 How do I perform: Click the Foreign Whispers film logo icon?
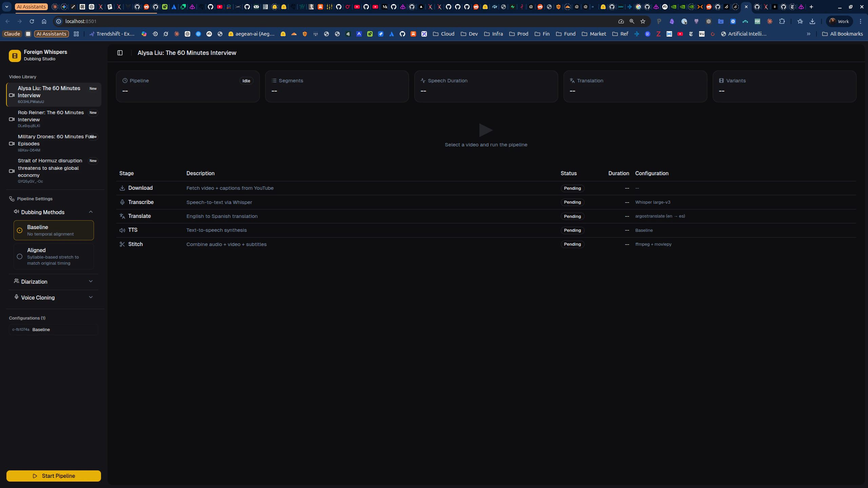coord(15,56)
